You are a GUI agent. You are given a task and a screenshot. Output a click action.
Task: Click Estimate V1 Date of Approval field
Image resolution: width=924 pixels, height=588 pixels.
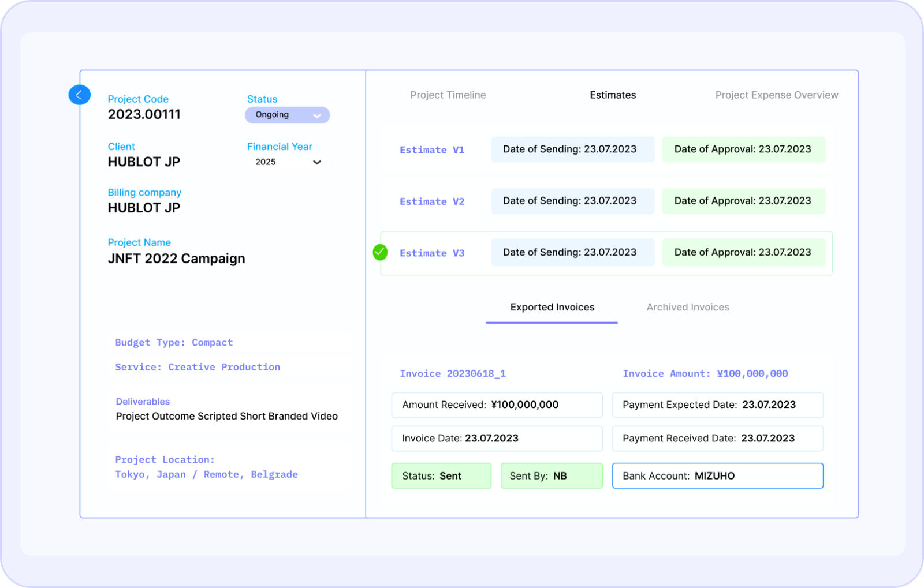[743, 149]
